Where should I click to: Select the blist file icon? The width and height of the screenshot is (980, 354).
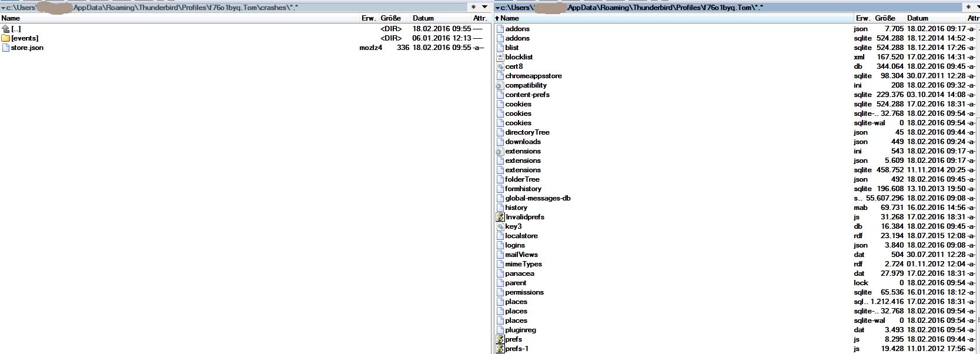500,48
